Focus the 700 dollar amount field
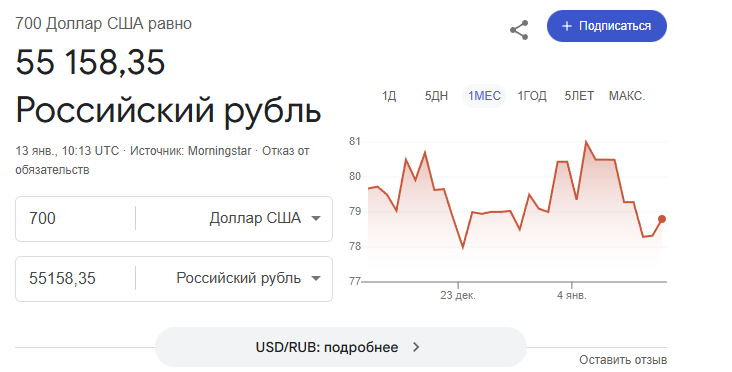 point(75,218)
